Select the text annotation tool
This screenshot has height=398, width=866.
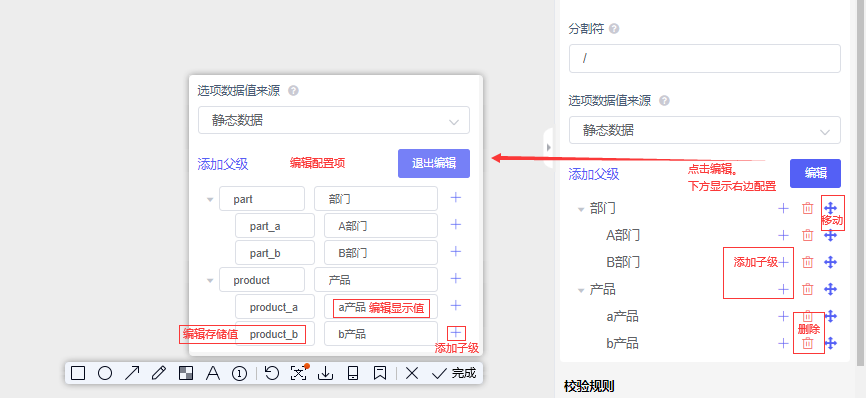pos(213,374)
